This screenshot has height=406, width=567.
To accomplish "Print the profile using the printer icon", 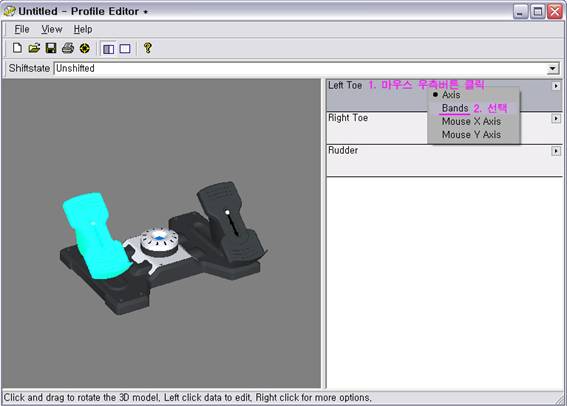I will tap(68, 48).
